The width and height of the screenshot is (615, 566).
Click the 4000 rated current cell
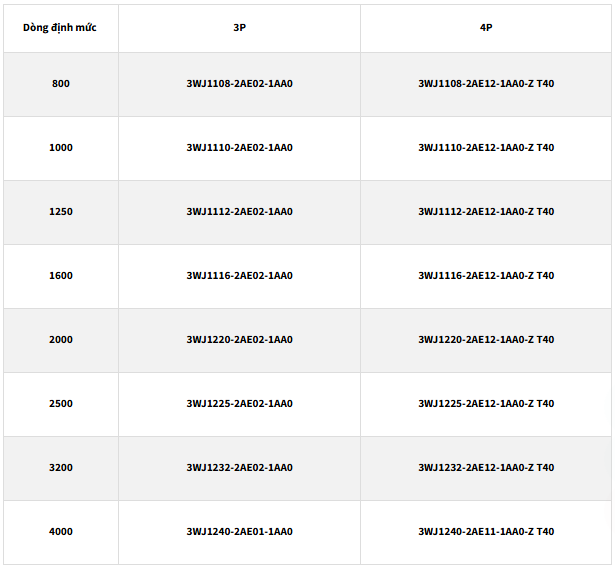coord(61,532)
